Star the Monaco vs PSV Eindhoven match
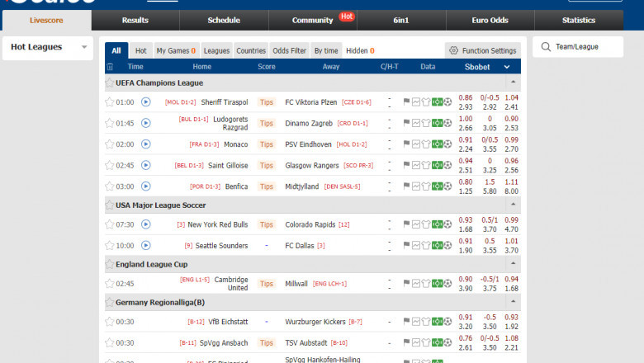 tap(109, 144)
